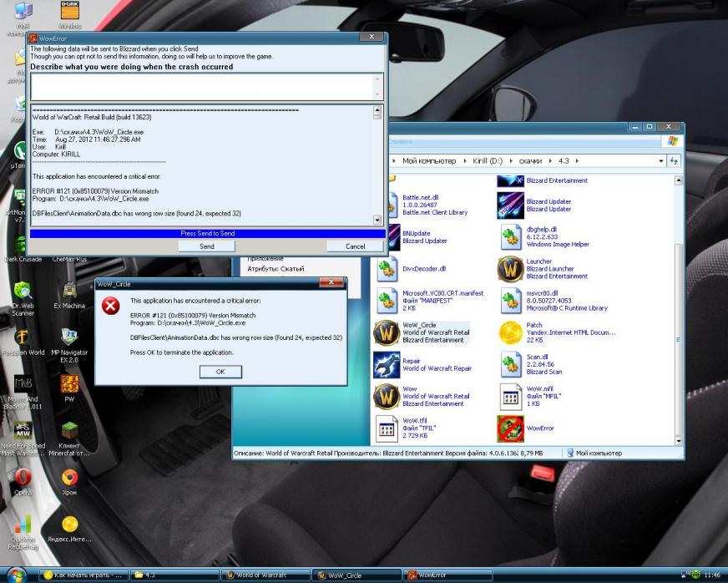Select the Repair World of Warcraft icon
This screenshot has width=728, height=583.
[x=387, y=364]
